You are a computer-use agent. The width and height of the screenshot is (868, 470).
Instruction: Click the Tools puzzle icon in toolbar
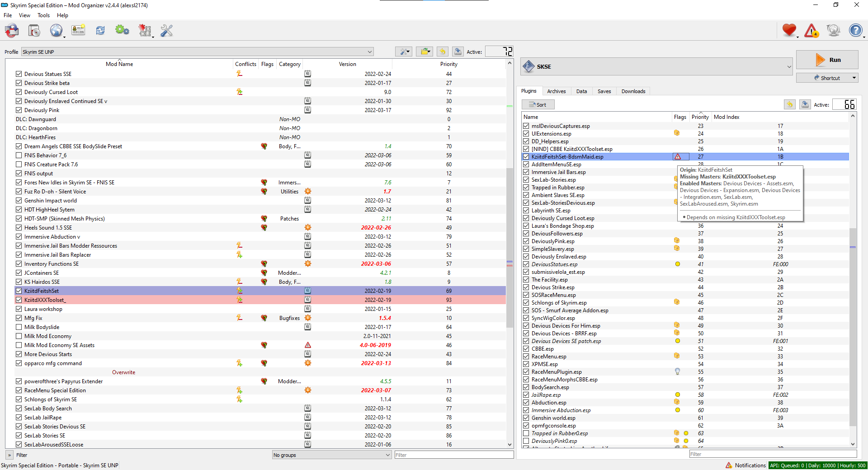pos(145,31)
